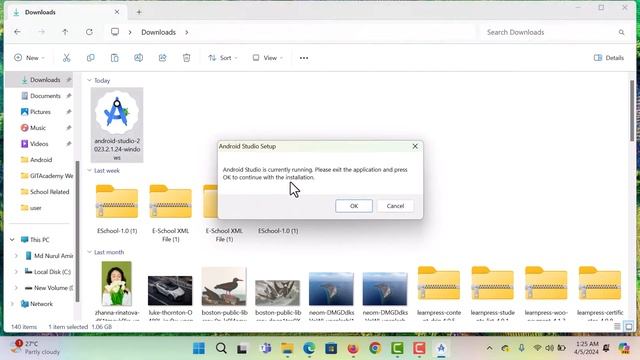
Task: Click the Cut scissors icon
Action: (67, 58)
